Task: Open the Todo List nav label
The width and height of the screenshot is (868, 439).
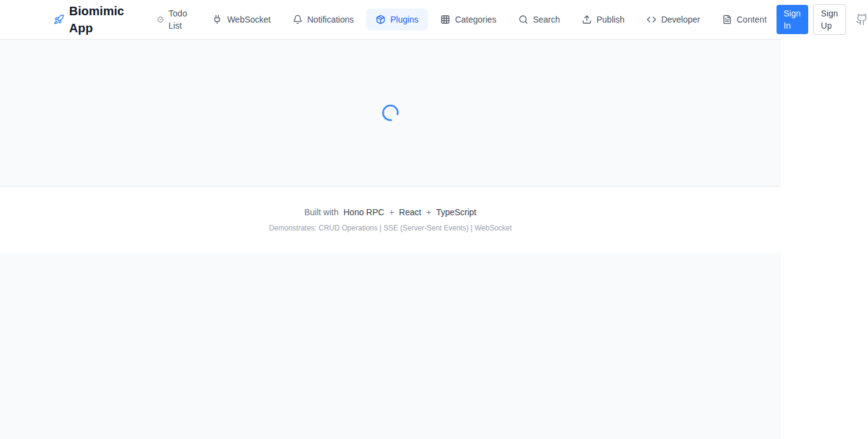Action: 178,20
